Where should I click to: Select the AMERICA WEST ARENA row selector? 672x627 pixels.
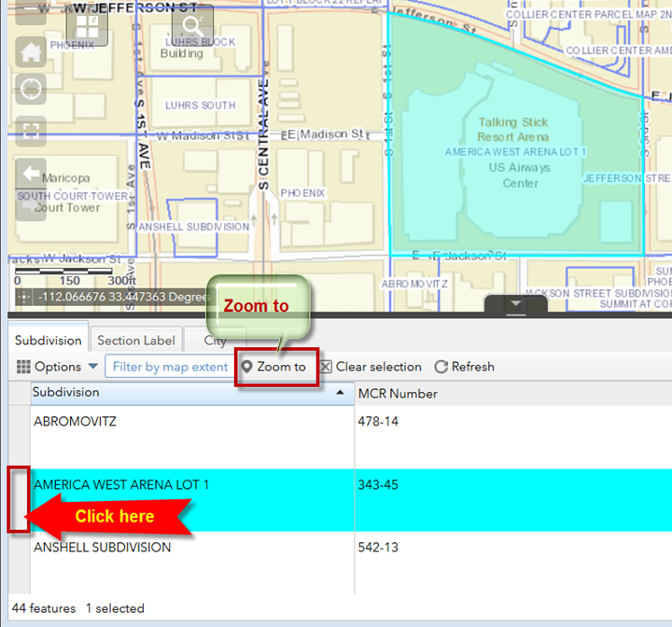point(19,500)
